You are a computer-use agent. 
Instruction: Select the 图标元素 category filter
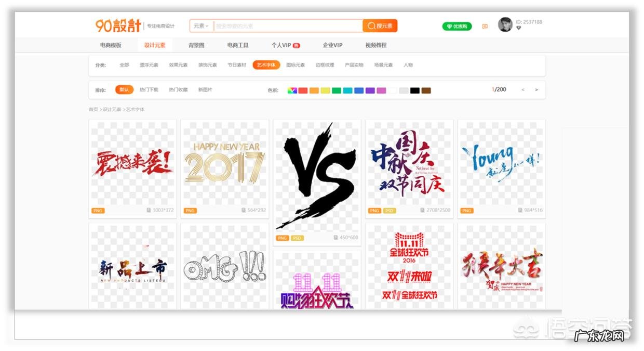coord(296,65)
